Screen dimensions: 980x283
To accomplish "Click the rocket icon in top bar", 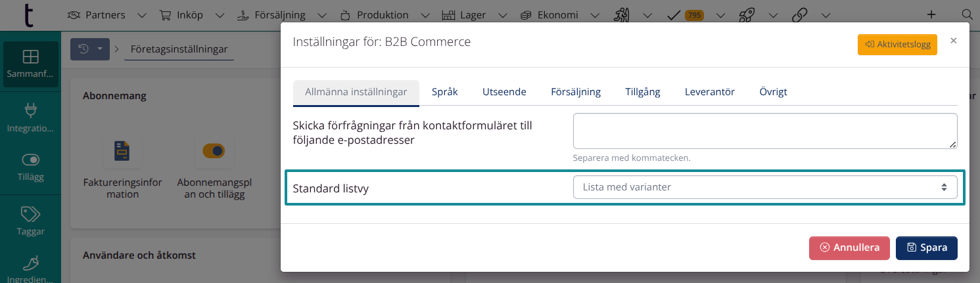I will 747,14.
